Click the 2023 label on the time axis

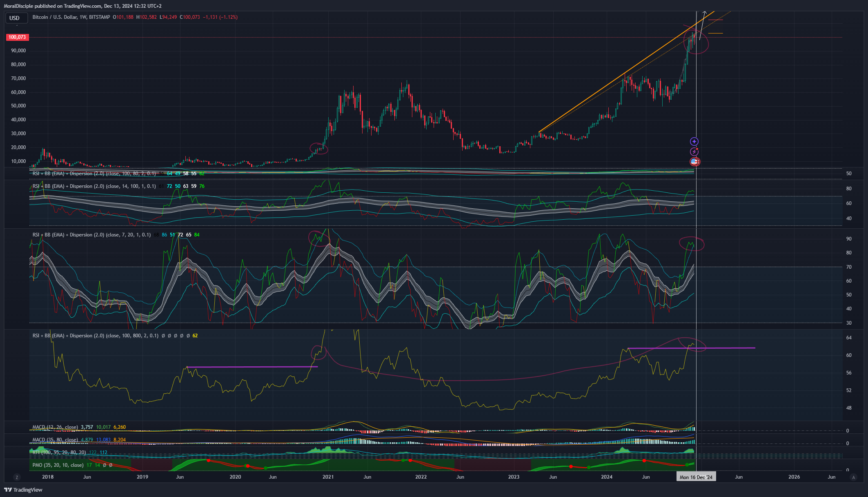tap(514, 477)
